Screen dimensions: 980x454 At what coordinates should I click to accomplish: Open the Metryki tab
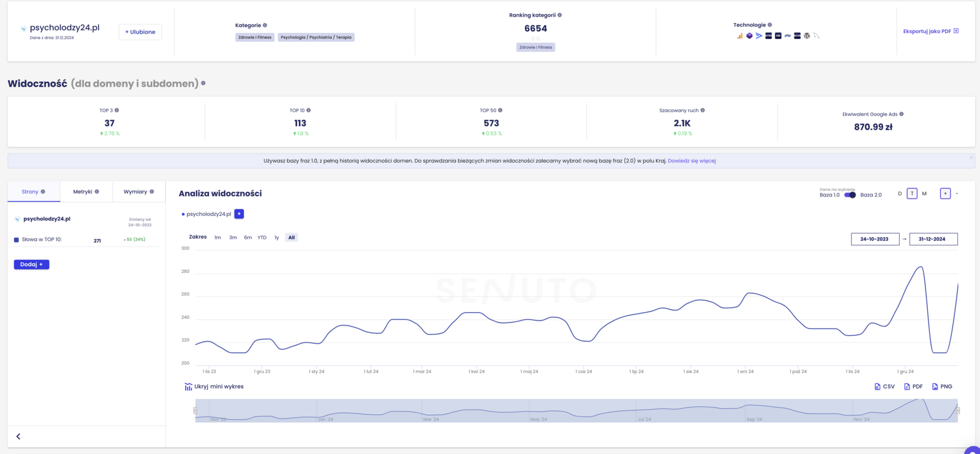tap(86, 192)
